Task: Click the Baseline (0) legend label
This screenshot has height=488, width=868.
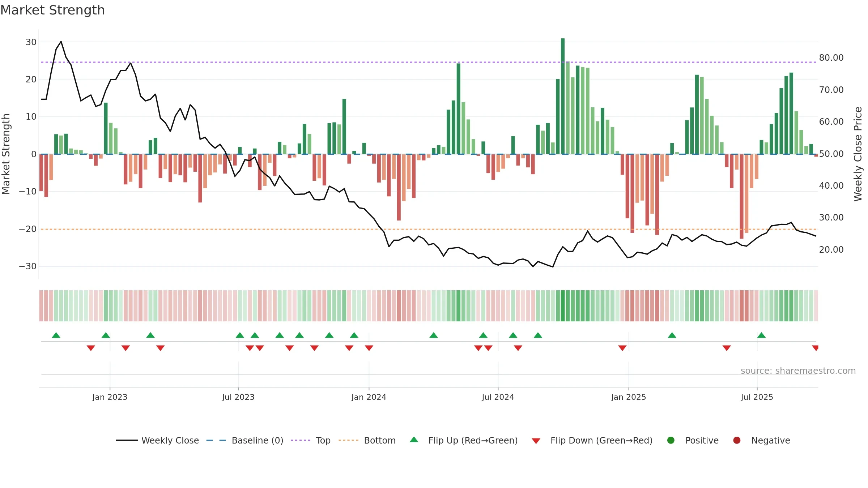Action: coord(258,440)
